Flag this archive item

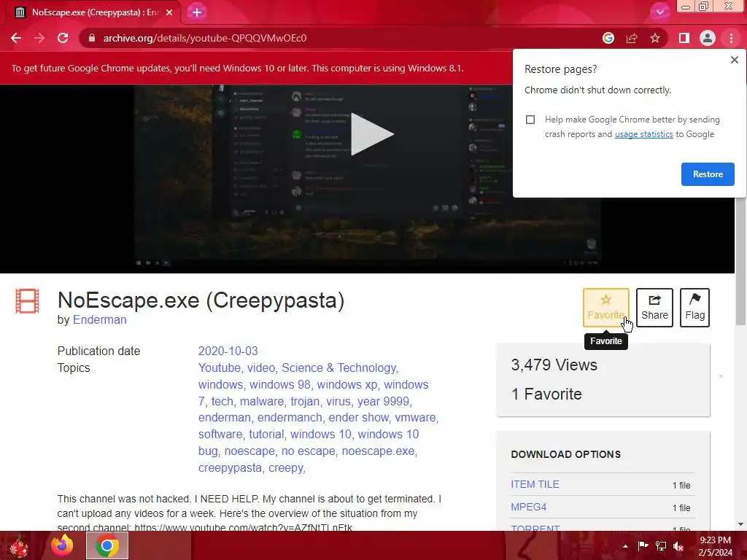pos(694,308)
